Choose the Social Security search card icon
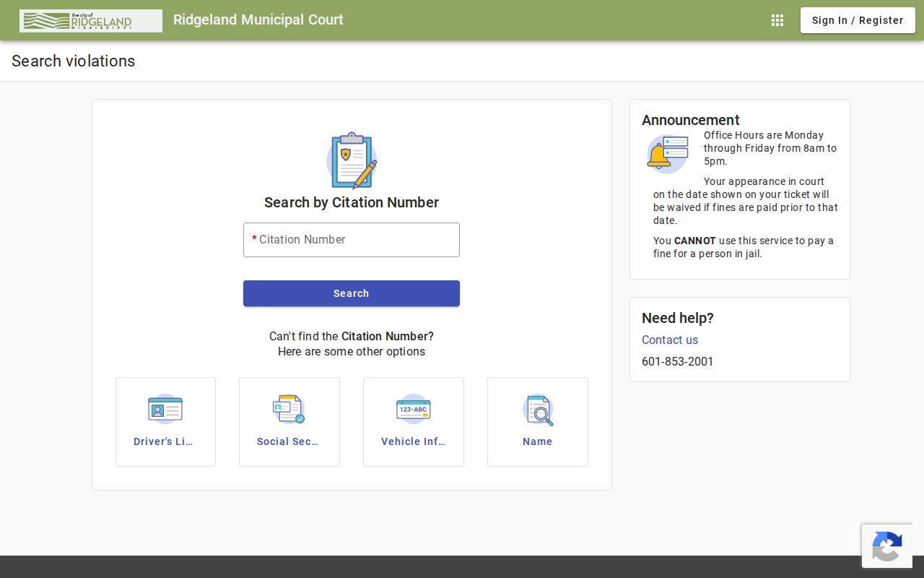Viewport: 924px width, 578px height. tap(289, 409)
